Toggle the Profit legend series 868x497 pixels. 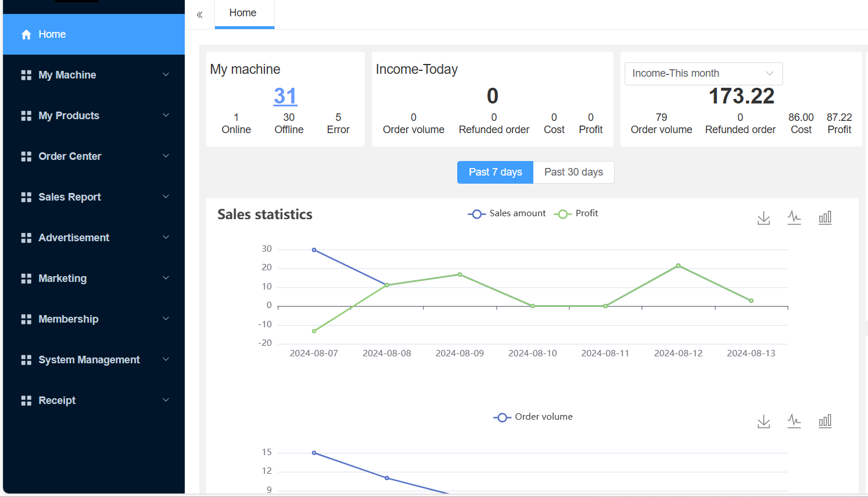coord(576,213)
